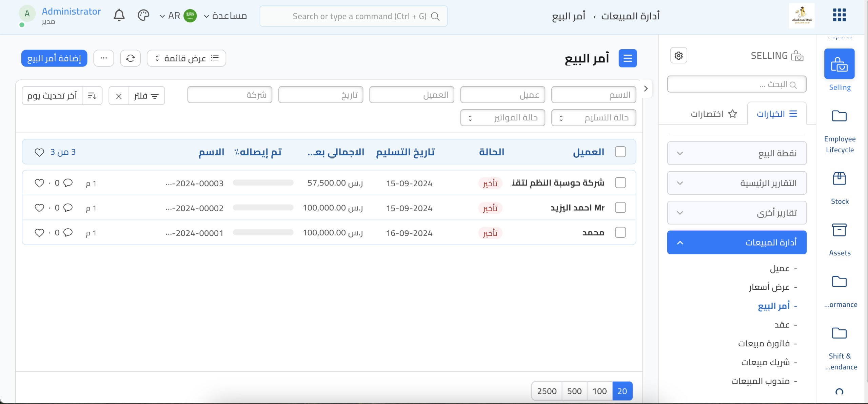Open the حالة التسليم dropdown

(593, 118)
